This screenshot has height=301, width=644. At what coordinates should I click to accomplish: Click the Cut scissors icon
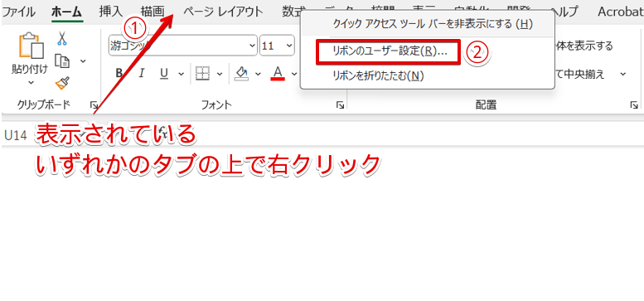(x=62, y=39)
